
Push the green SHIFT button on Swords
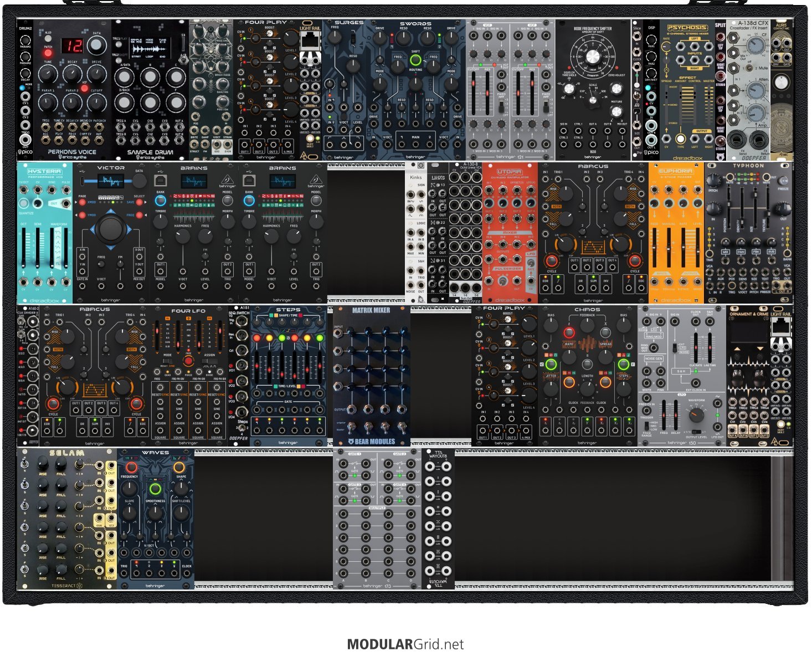tap(415, 60)
